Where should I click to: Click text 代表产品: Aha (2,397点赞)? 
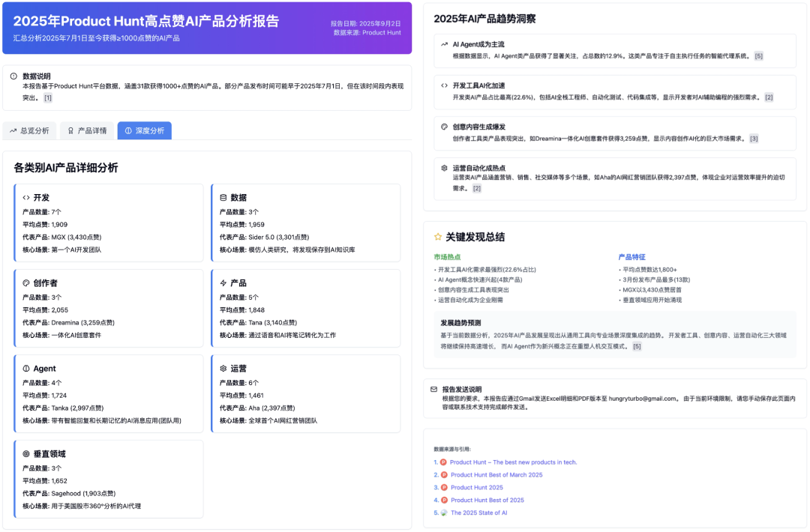(x=256, y=408)
